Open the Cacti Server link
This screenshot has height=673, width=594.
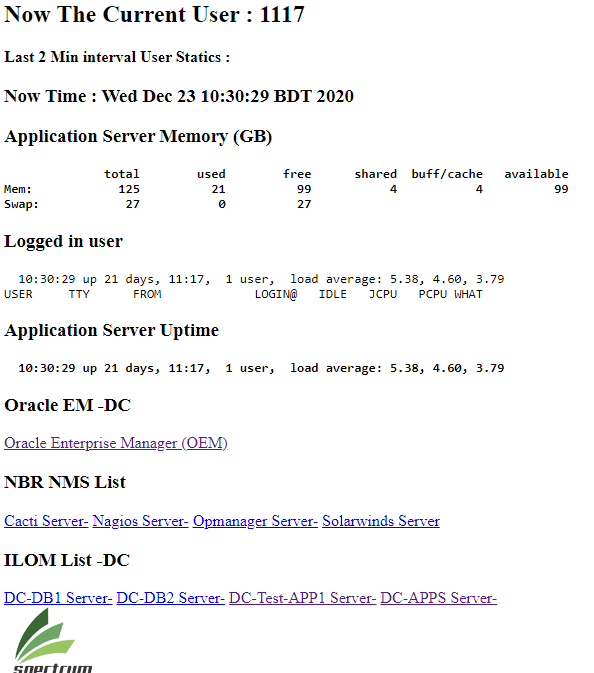pyautogui.click(x=46, y=521)
